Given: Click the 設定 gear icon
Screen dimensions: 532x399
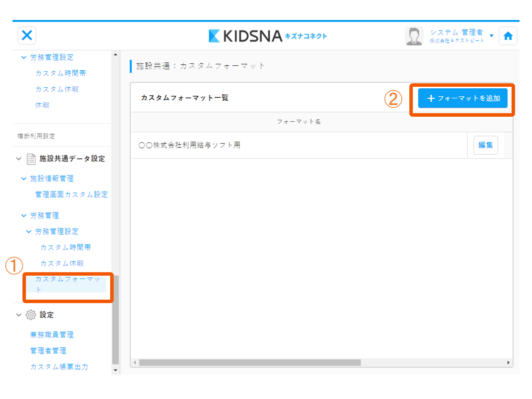Looking at the screenshot, I should [31, 315].
